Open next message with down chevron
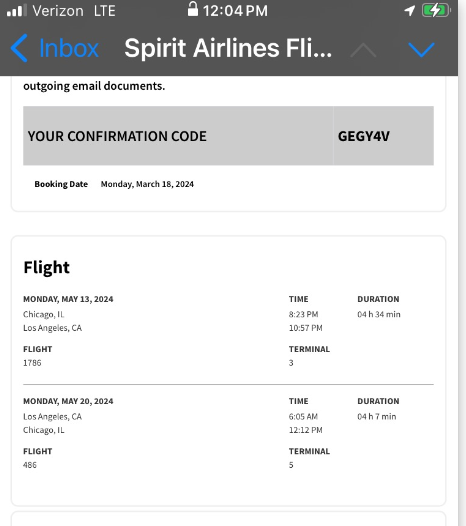 click(x=421, y=50)
